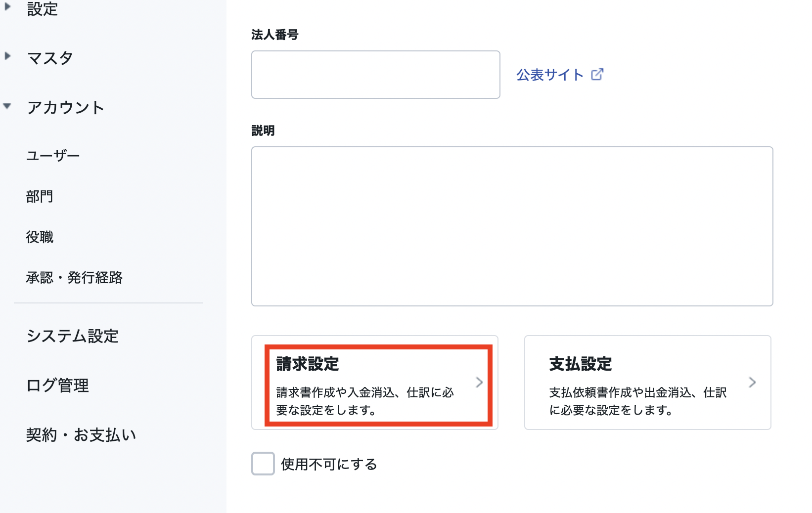
Task: Click into the 説明 text area
Action: tap(512, 226)
